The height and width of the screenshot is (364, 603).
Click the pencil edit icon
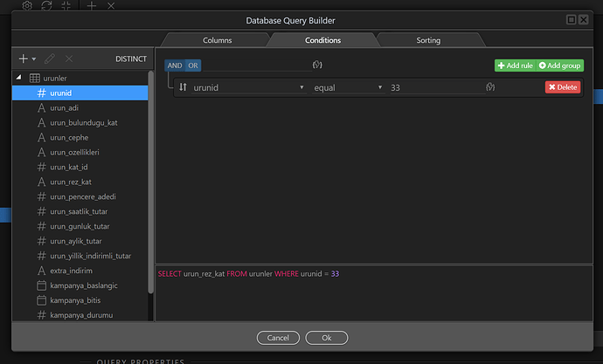50,58
